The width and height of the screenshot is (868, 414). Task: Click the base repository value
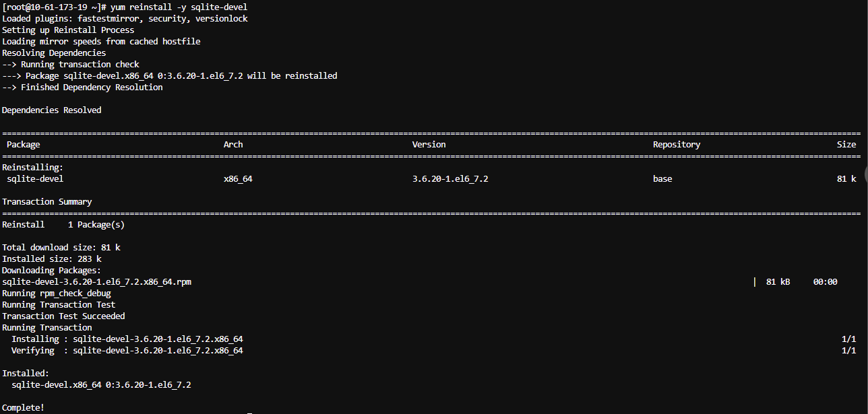[662, 178]
